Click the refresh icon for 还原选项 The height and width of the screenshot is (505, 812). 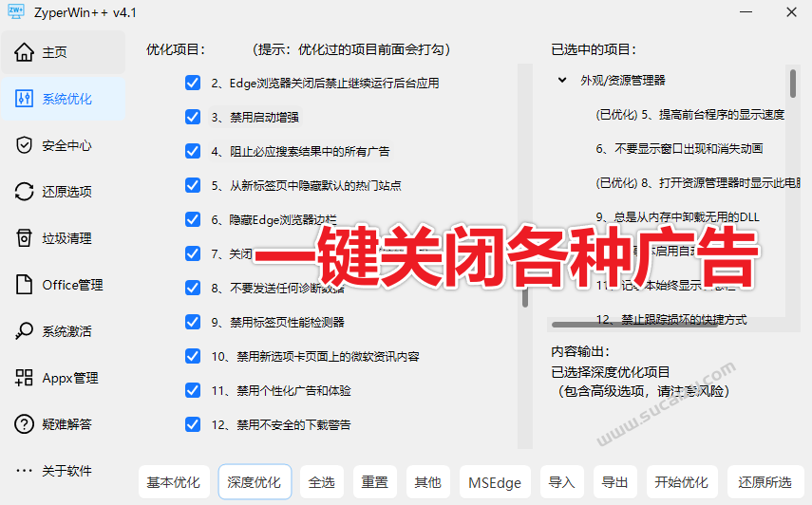coord(25,192)
